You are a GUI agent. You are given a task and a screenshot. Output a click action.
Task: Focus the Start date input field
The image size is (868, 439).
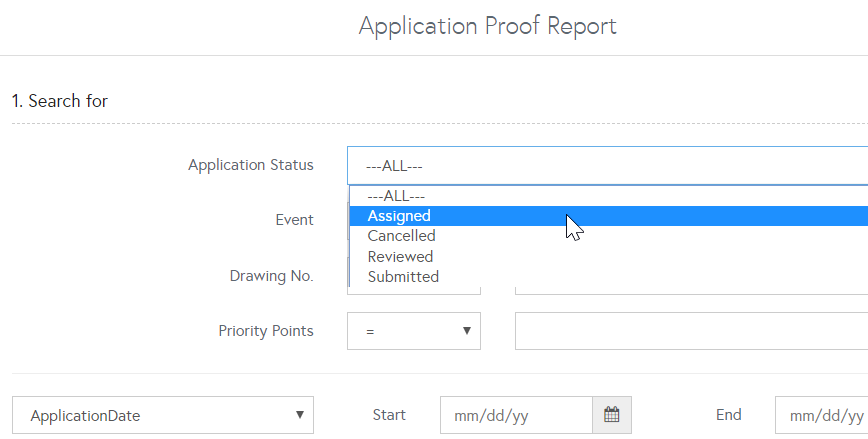pos(516,415)
